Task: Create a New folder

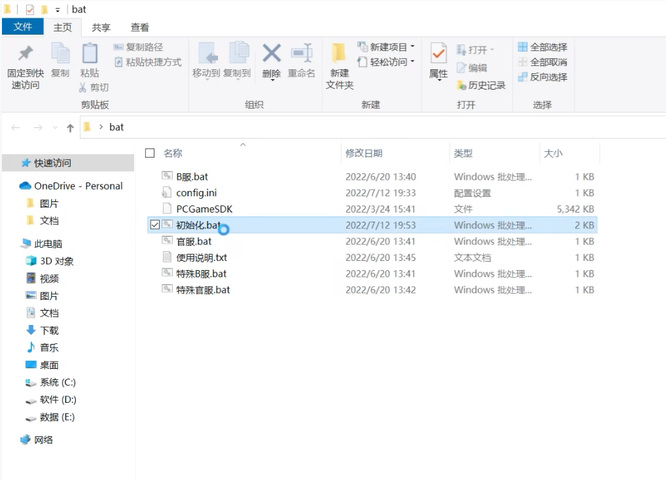Action: click(339, 67)
